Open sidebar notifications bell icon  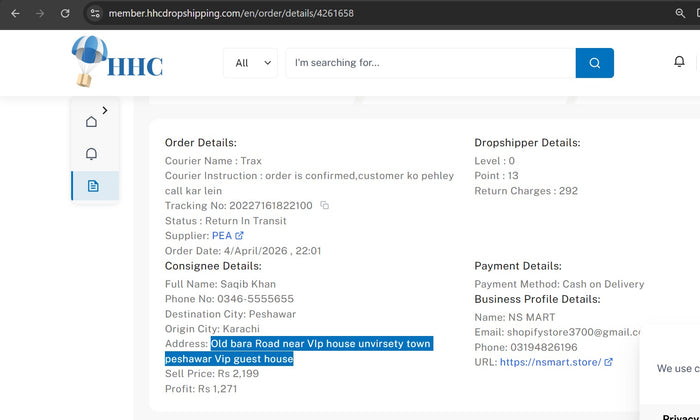(x=92, y=154)
